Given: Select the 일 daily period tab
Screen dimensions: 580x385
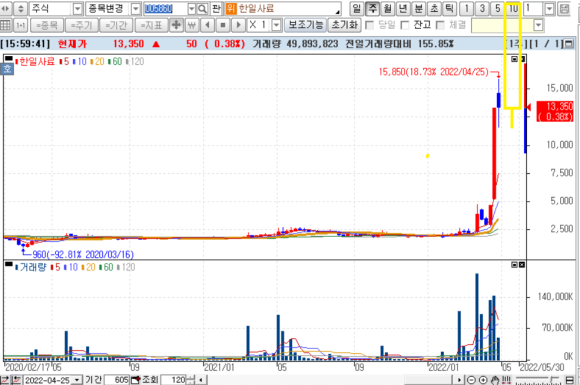Looking at the screenshot, I should coord(357,9).
